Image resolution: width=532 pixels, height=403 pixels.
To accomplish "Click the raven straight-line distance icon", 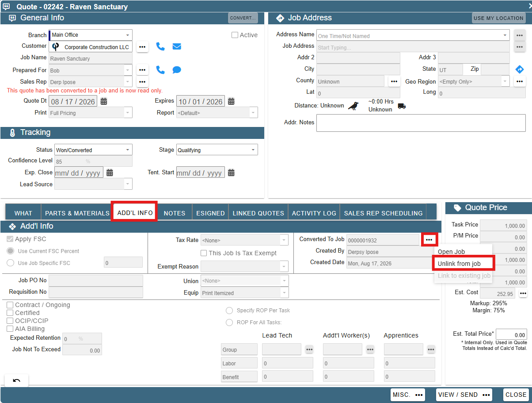I will click(x=353, y=106).
